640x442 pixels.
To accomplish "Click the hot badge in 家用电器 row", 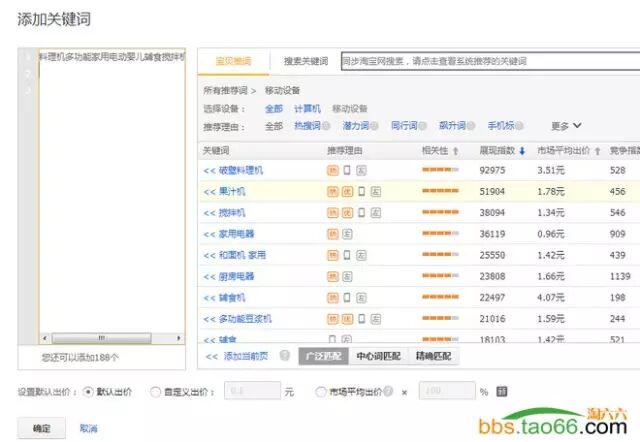I will click(x=333, y=234).
